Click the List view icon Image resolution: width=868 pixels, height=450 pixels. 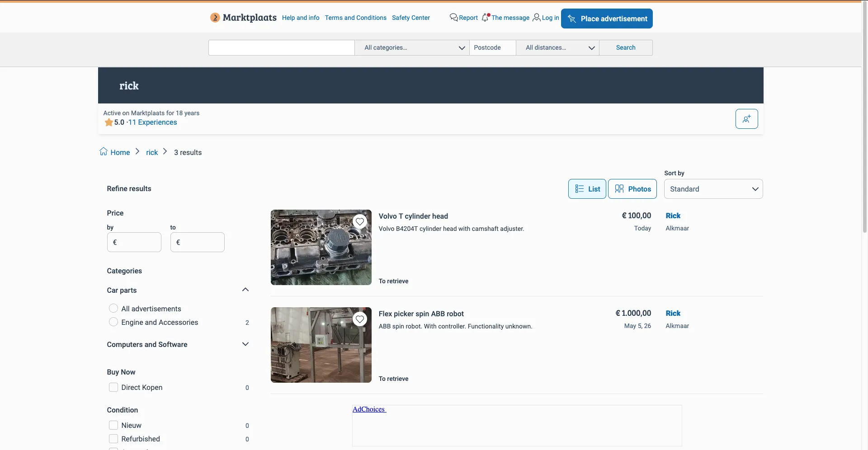(x=579, y=188)
